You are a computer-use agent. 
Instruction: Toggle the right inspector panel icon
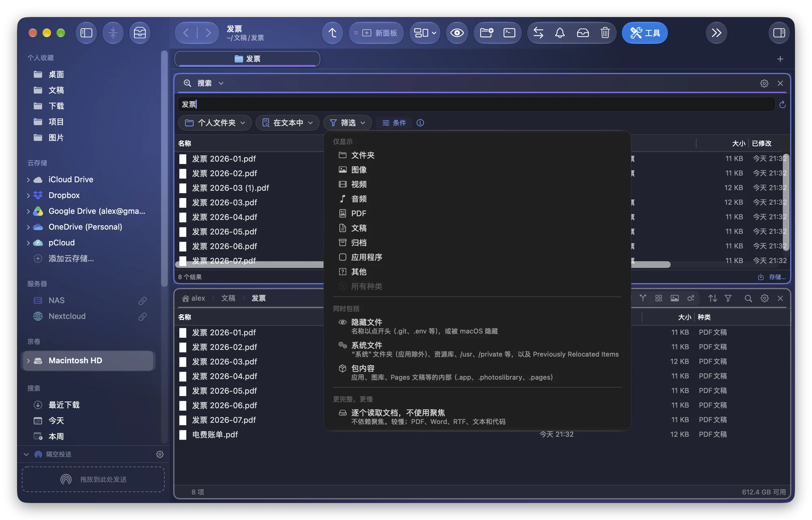tap(779, 33)
